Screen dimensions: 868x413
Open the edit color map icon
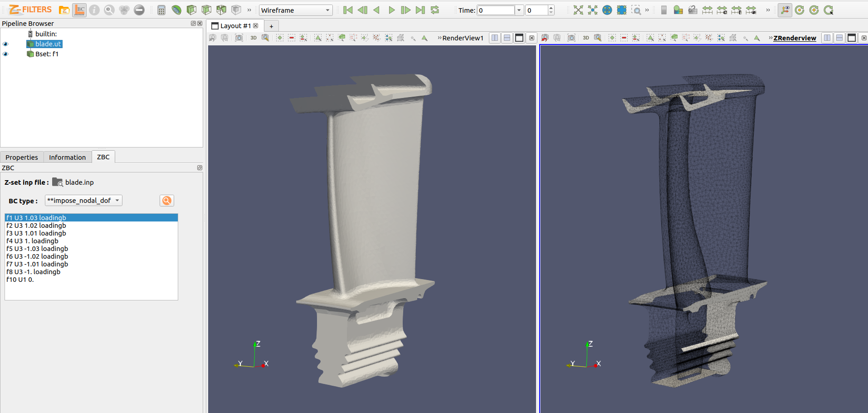(678, 10)
